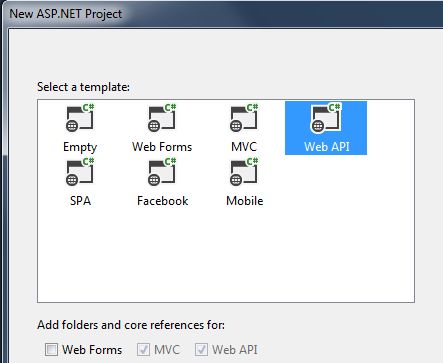Screen dimensions: 443x363
Task: Choose the SPA template icon
Action: tap(80, 172)
